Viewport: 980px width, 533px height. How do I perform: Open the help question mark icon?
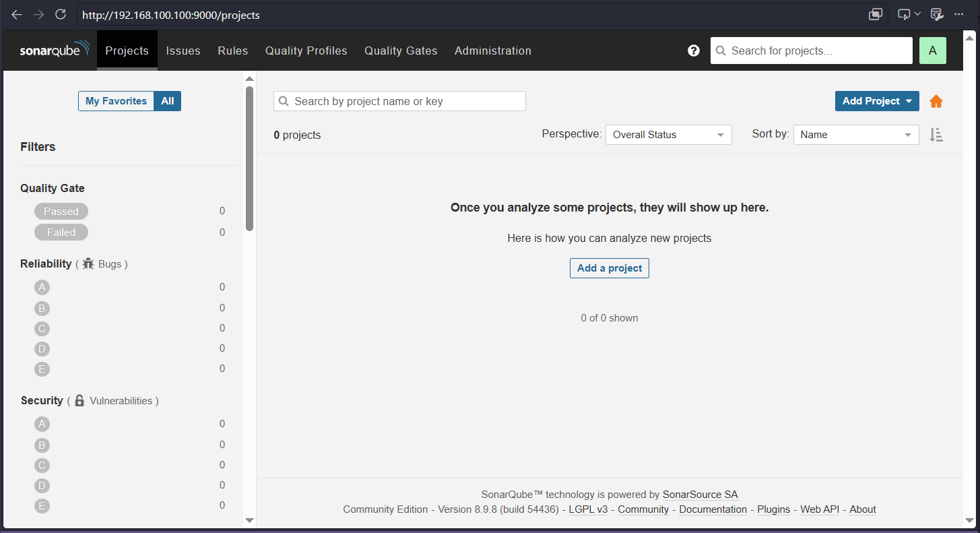[x=694, y=51]
